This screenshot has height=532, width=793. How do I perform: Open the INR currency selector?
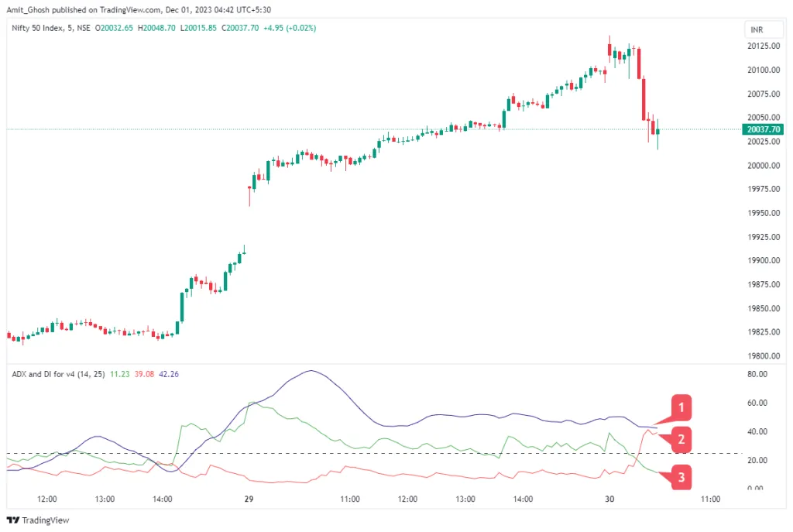pos(757,29)
